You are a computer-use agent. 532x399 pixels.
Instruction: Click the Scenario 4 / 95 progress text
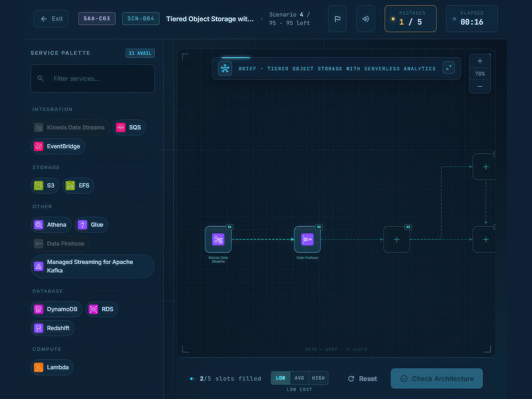point(290,19)
